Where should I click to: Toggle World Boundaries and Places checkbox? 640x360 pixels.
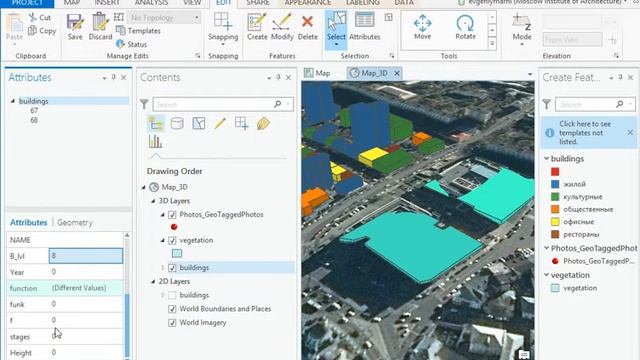click(x=172, y=309)
